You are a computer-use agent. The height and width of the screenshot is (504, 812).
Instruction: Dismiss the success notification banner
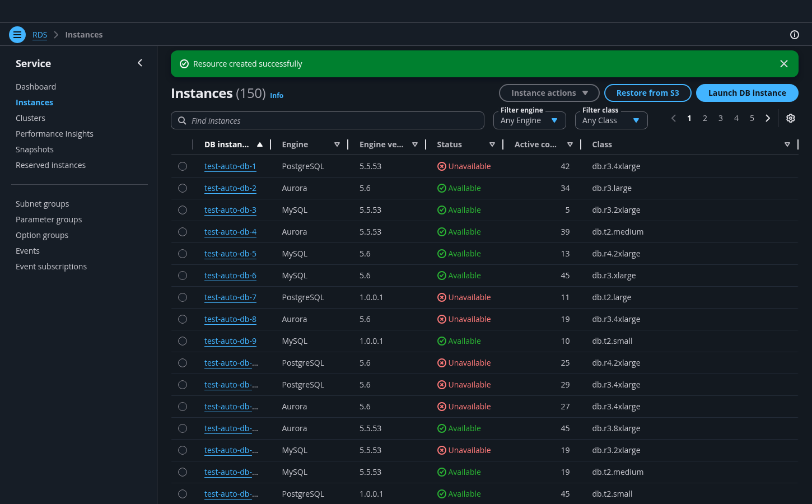click(x=783, y=64)
